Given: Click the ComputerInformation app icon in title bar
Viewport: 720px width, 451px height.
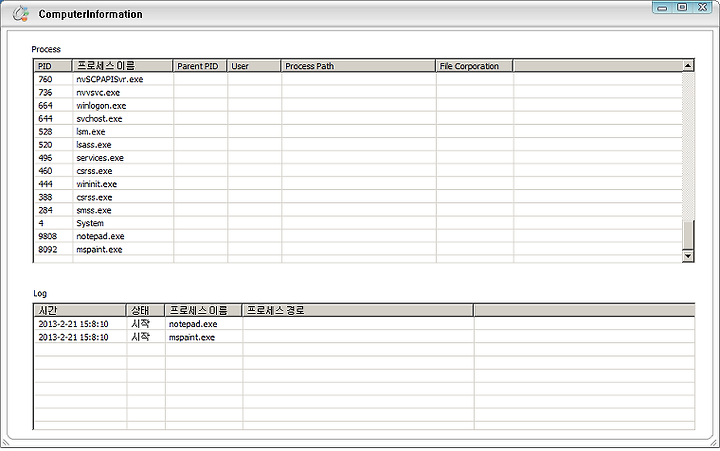Looking at the screenshot, I should [20, 14].
